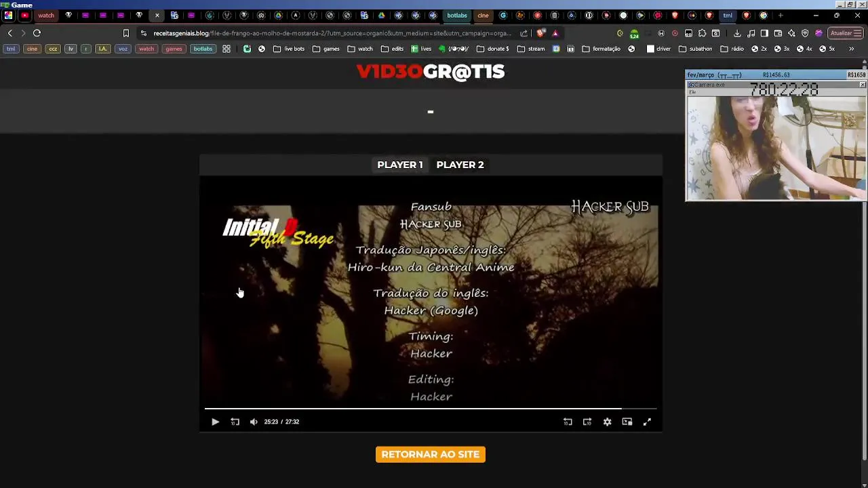Screen dimensions: 868x488
Task: Switch to 'botlabs' browser tab
Action: click(x=457, y=15)
